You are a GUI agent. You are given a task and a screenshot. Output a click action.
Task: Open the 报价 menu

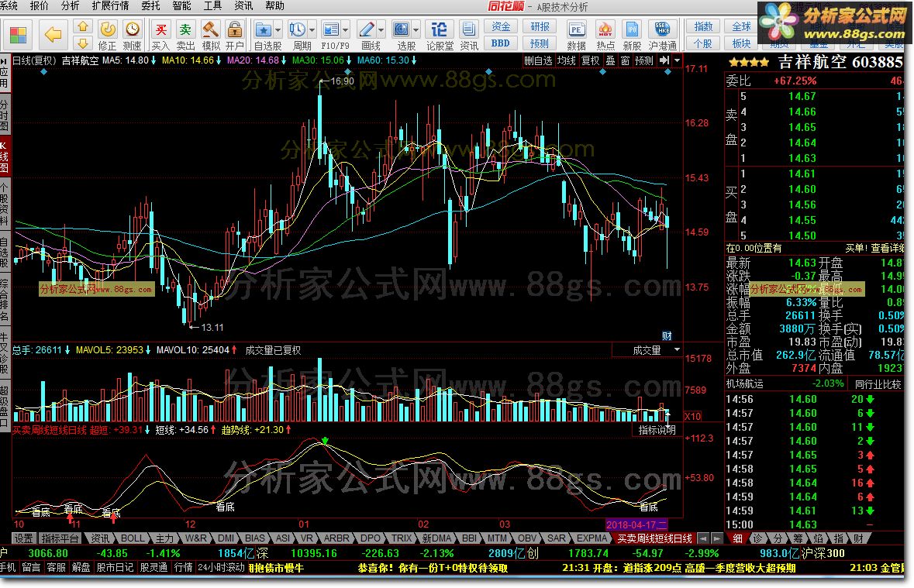[39, 6]
